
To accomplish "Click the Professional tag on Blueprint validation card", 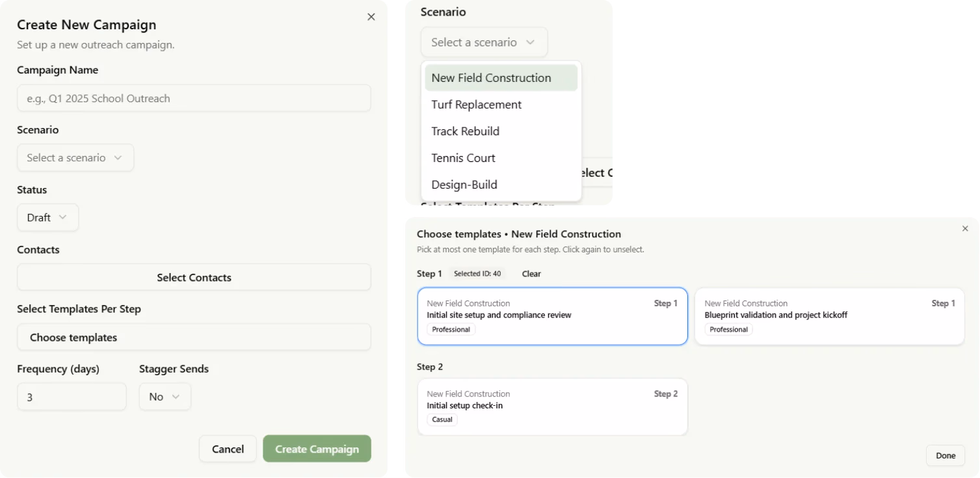I will [x=728, y=329].
